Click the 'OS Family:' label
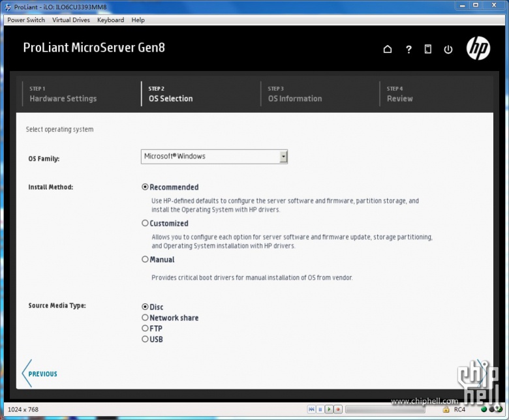Screen dimensions: 509x420 click(44, 158)
